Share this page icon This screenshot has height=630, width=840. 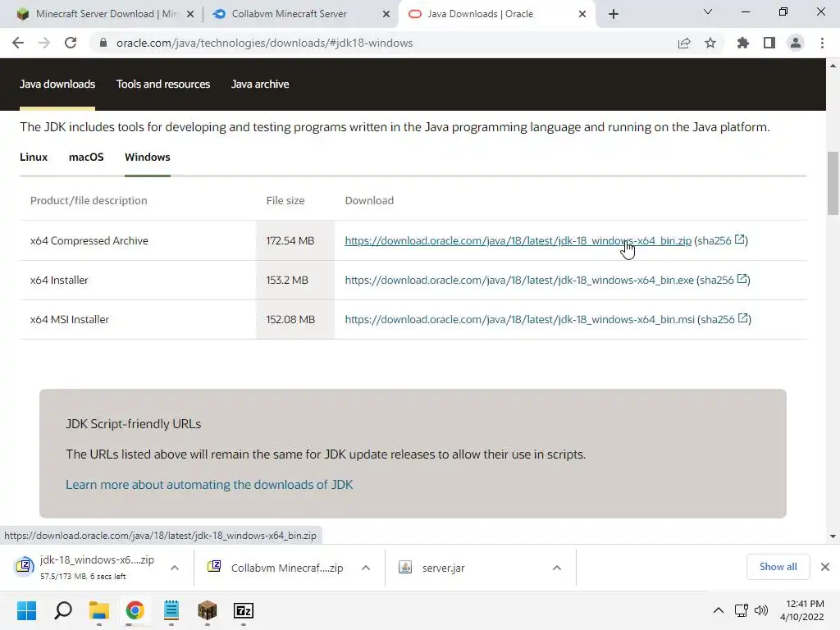pyautogui.click(x=684, y=43)
